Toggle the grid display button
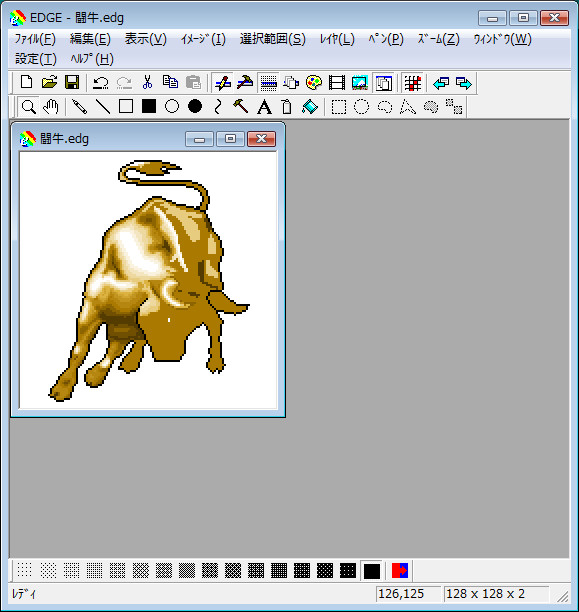Screen dimensions: 579x612 [413, 83]
